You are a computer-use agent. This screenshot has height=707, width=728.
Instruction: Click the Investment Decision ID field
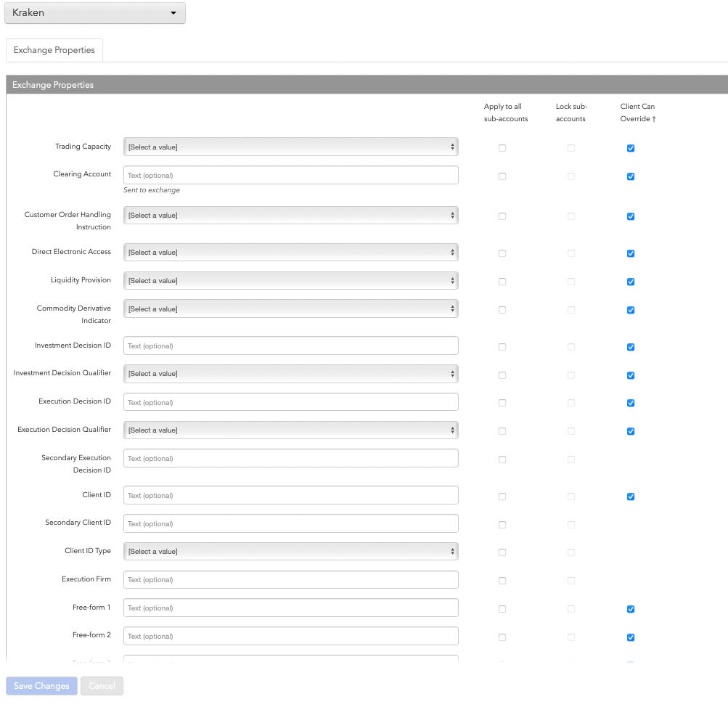tap(290, 346)
